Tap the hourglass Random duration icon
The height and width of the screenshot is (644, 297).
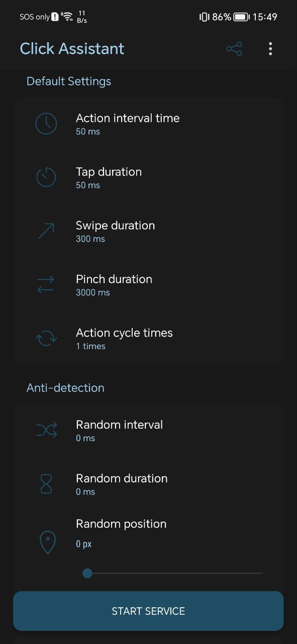(46, 484)
